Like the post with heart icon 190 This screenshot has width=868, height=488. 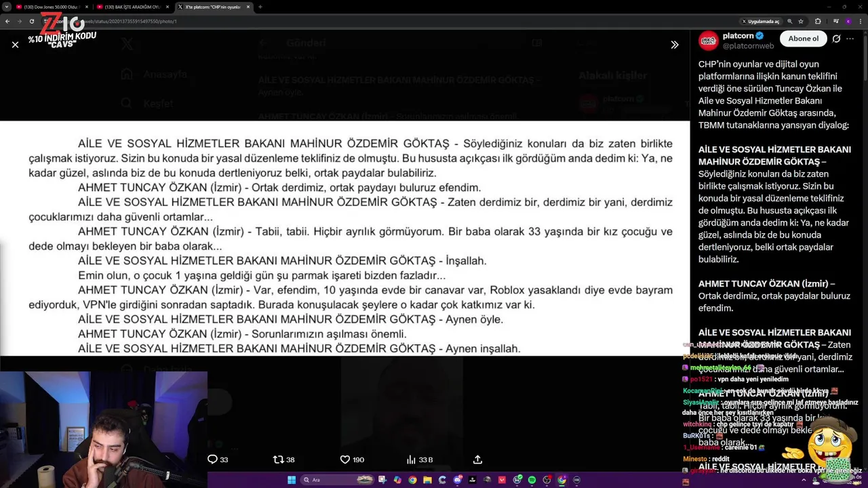tap(352, 460)
